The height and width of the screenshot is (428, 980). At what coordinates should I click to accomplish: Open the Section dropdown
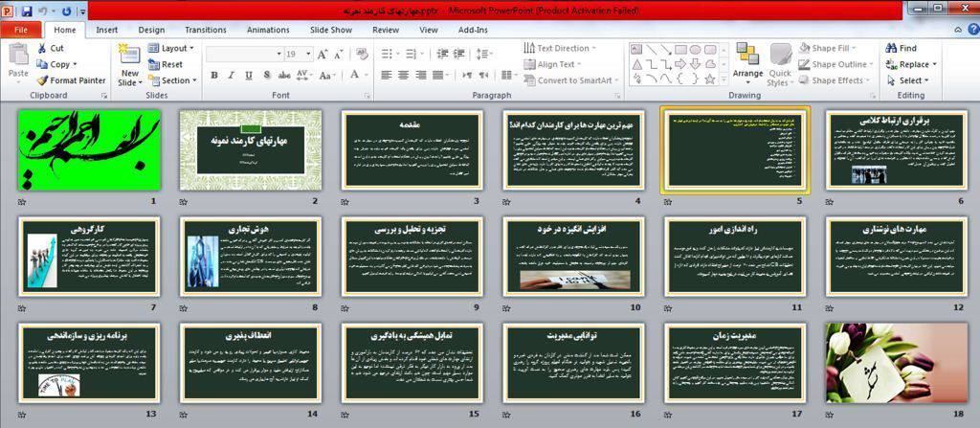pyautogui.click(x=172, y=80)
